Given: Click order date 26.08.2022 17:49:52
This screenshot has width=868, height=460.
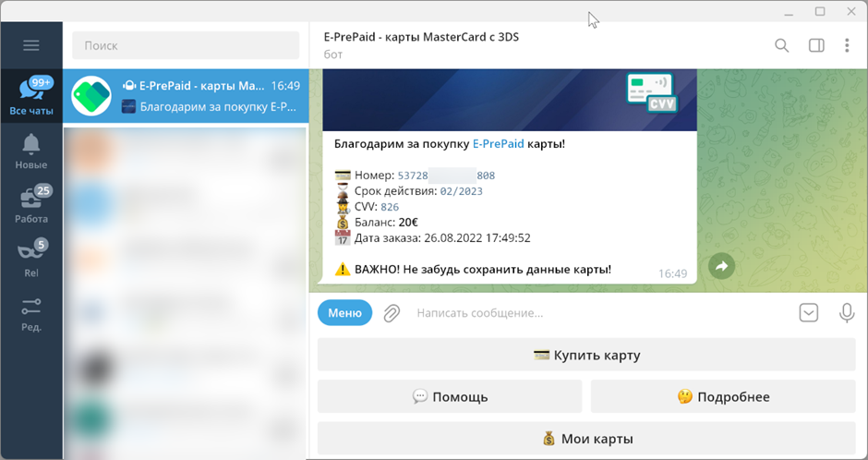Looking at the screenshot, I should click(x=476, y=238).
